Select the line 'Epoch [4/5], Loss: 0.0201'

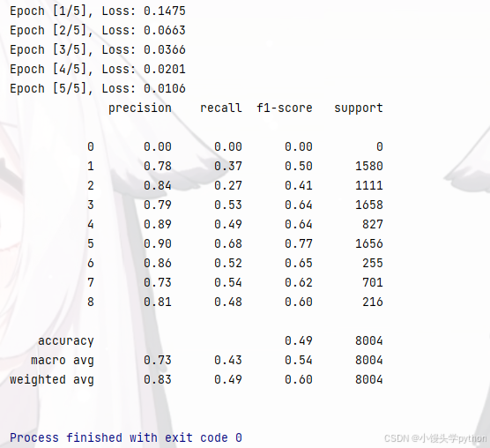[x=98, y=70]
